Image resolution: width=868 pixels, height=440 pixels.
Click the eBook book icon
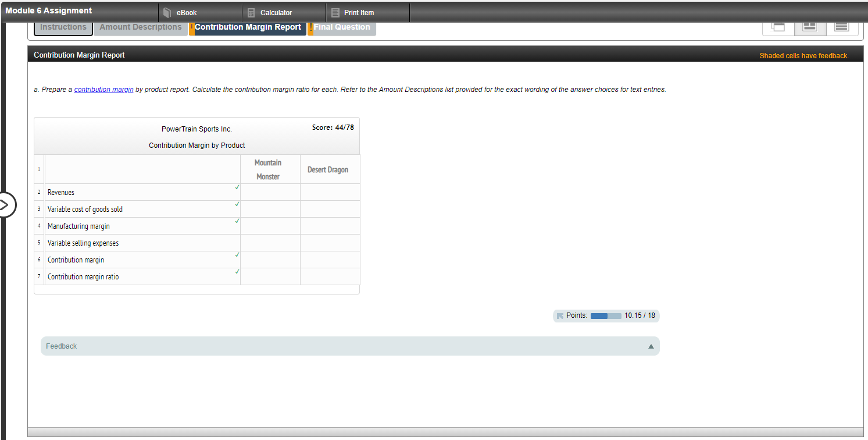pyautogui.click(x=167, y=13)
